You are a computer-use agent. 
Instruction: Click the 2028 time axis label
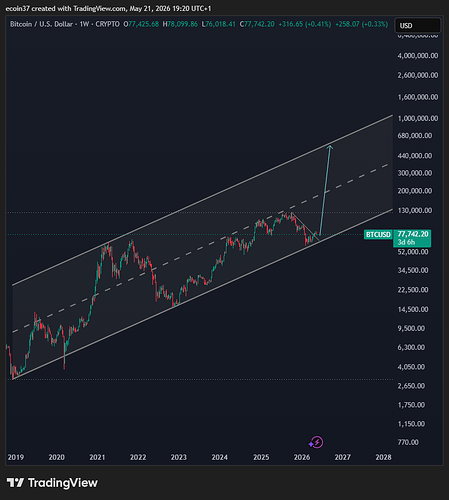[383, 457]
